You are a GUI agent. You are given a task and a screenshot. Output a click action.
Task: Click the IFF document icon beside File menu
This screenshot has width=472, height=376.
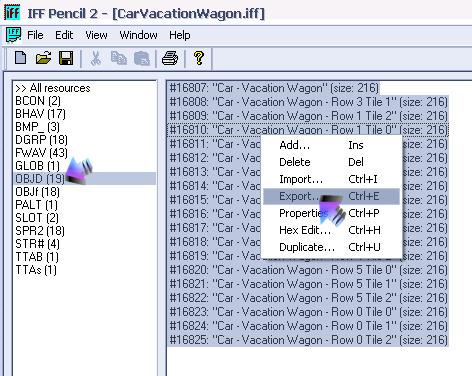pyautogui.click(x=13, y=35)
